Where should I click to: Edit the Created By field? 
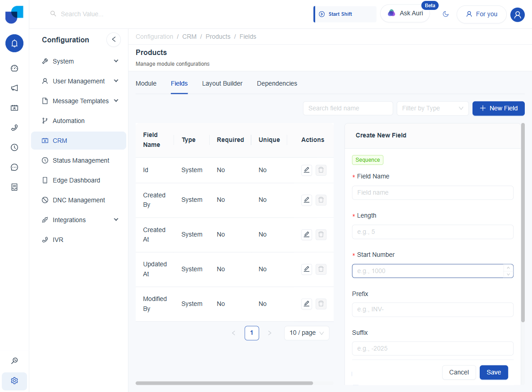pos(307,200)
